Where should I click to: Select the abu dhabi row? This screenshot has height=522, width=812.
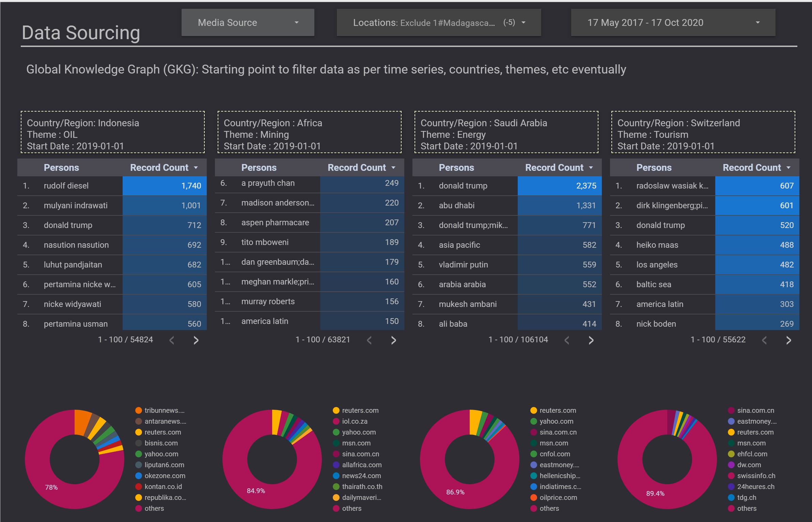pyautogui.click(x=456, y=206)
